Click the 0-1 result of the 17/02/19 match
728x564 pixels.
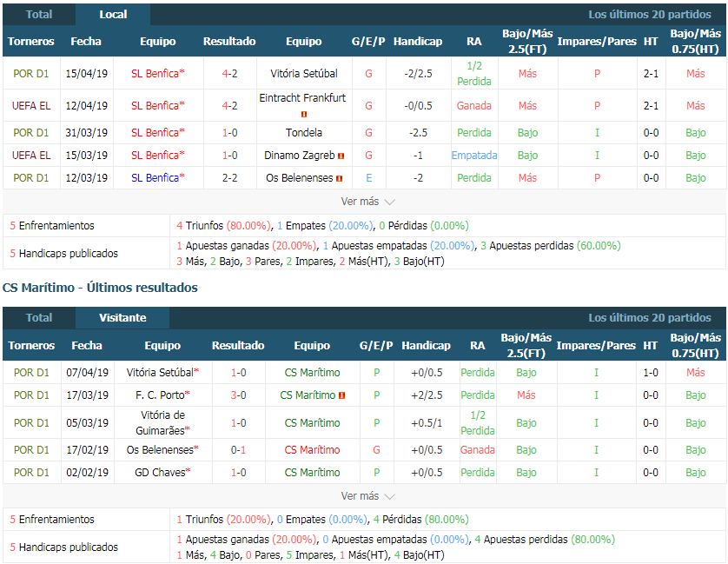click(x=238, y=449)
